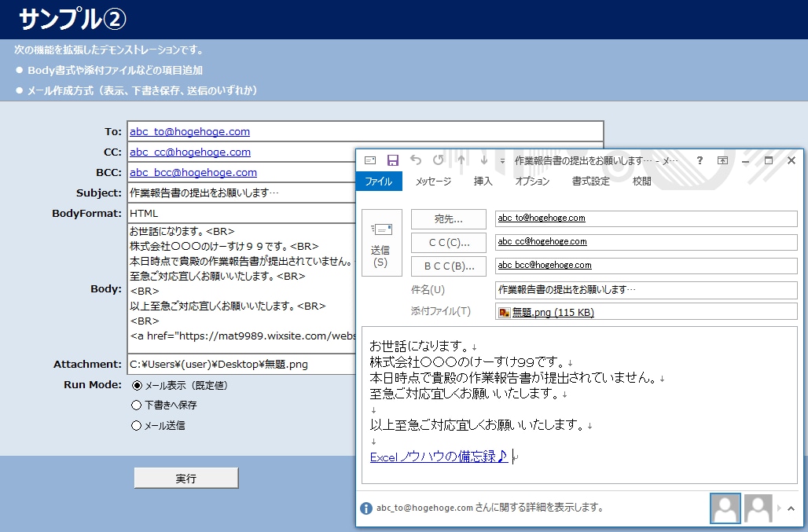Open the 校閲 ribbon tab

click(x=641, y=182)
